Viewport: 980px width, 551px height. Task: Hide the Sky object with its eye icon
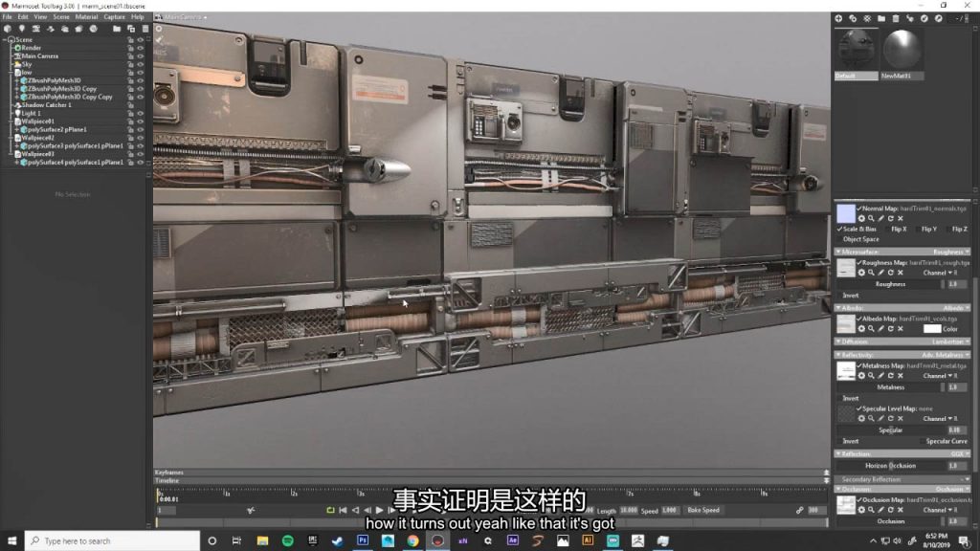coord(140,64)
